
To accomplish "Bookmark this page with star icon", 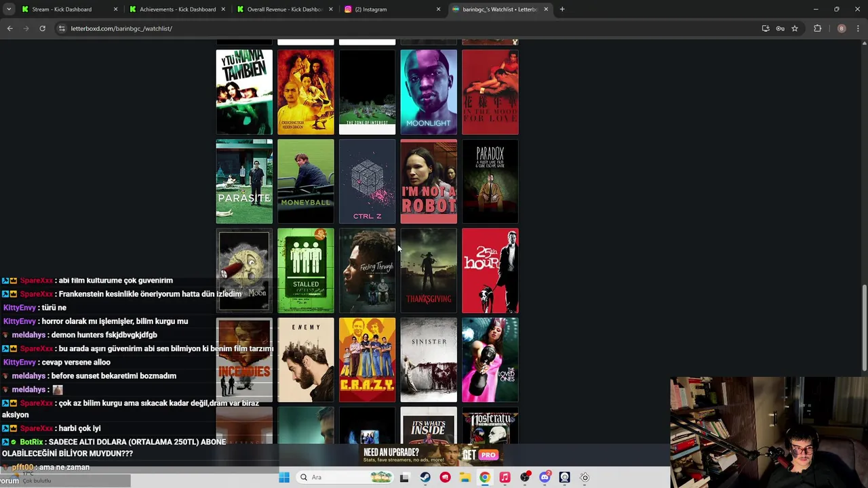I will coord(795,28).
